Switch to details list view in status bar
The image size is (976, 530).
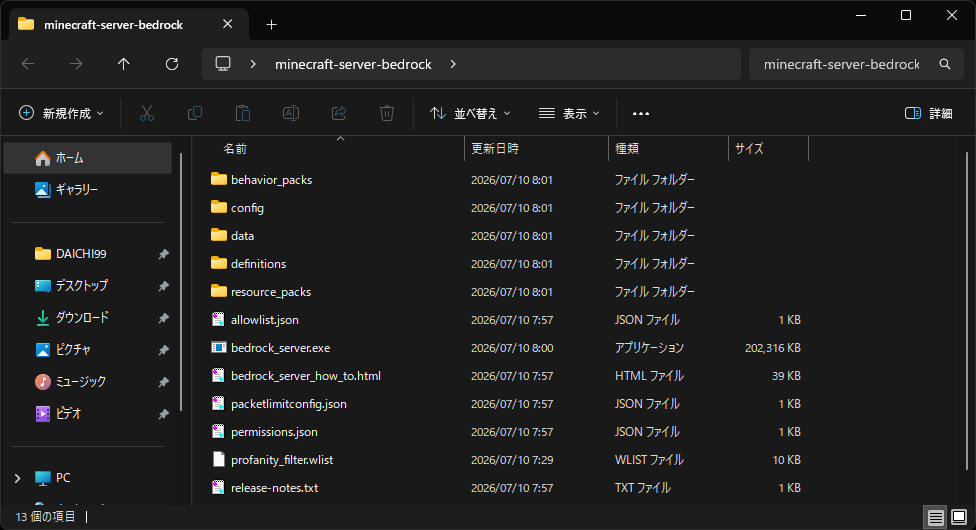(936, 517)
